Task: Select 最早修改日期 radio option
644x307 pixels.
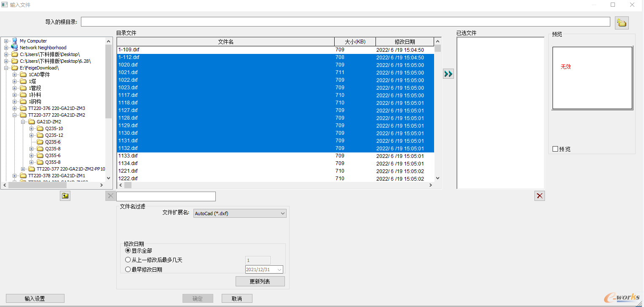Action: point(128,270)
